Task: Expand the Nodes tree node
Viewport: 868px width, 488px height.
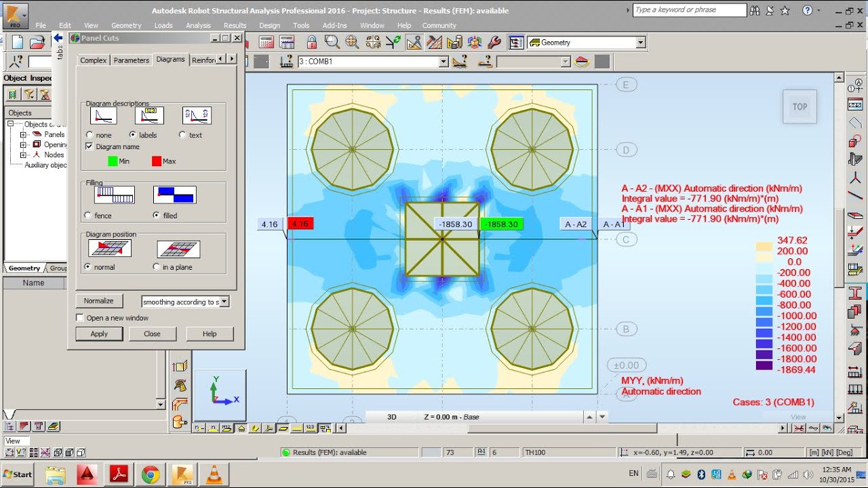Action: [24, 155]
